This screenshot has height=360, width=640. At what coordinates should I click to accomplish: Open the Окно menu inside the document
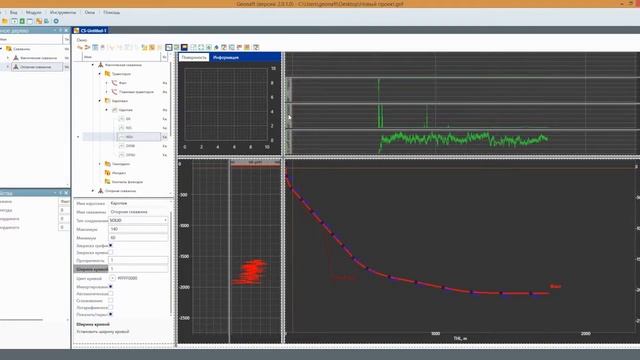pyautogui.click(x=82, y=40)
